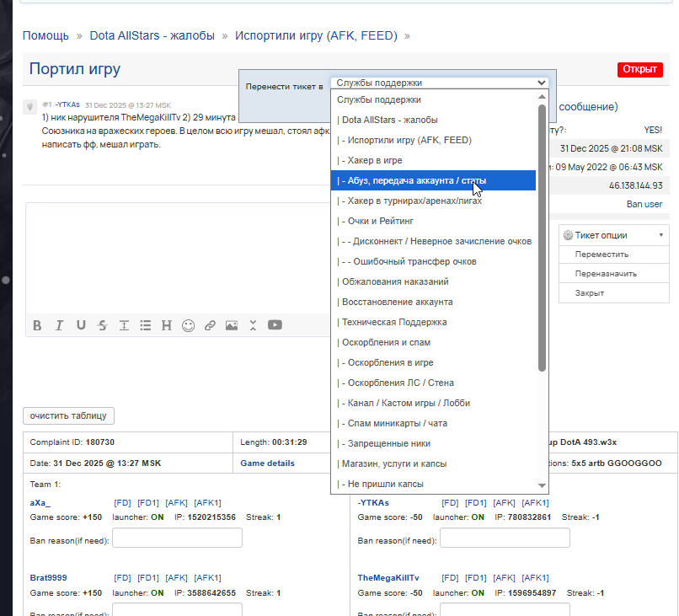Viewport: 679px width, 616px height.
Task: Apply underline formatting in the reply editor
Action: [81, 325]
